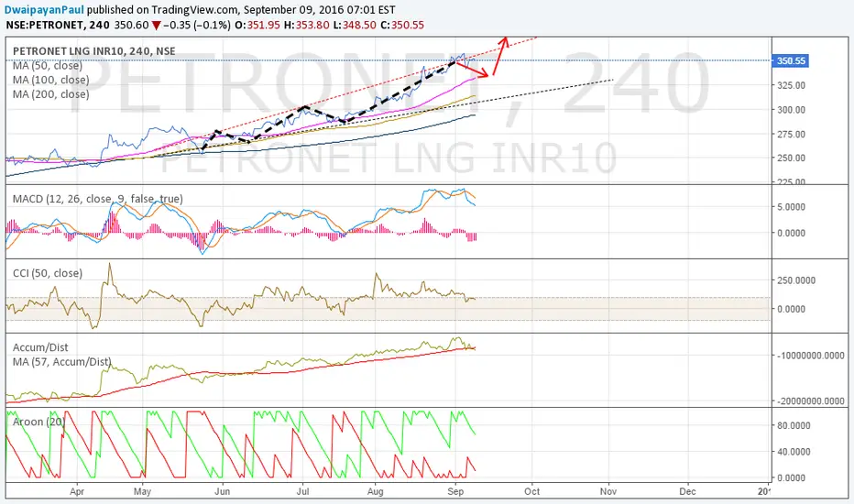This screenshot has height=504, width=854.
Task: Select the close value C:350.55
Action: coord(402,25)
